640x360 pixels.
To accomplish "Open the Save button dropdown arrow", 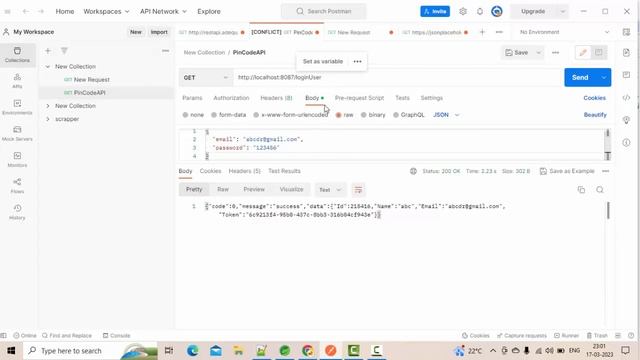I will click(x=538, y=53).
